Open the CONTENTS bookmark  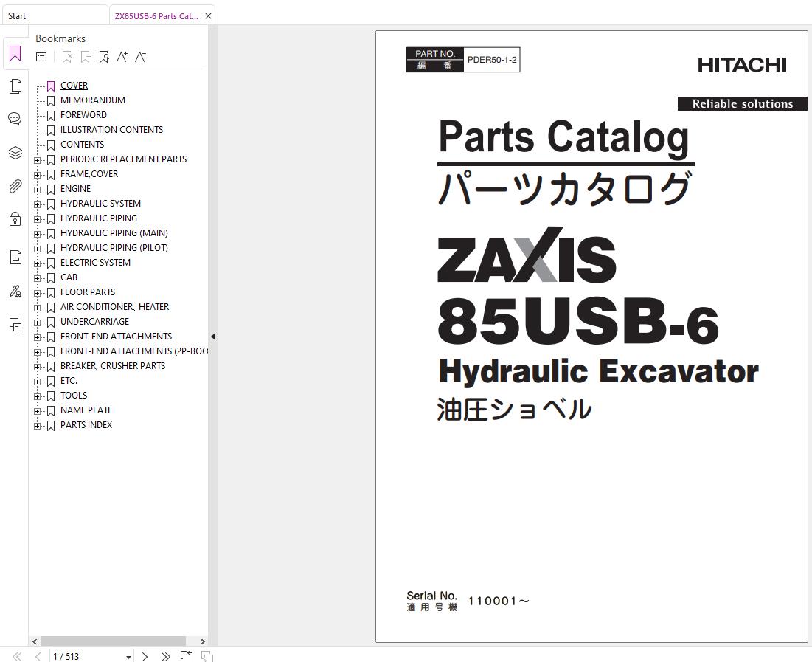point(82,145)
